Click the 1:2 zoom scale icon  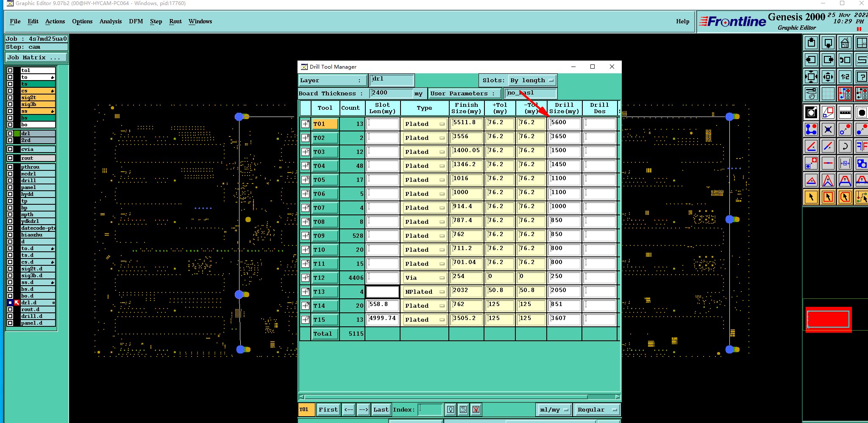pyautogui.click(x=845, y=77)
